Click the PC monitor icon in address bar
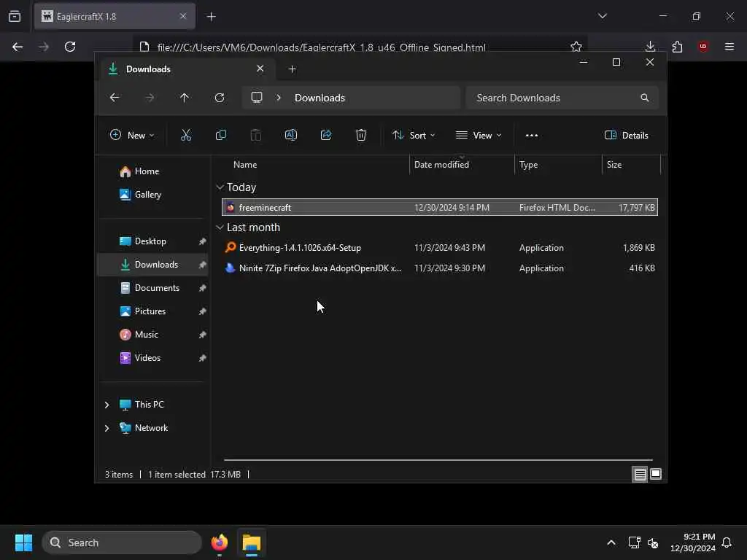This screenshot has width=747, height=560. pyautogui.click(x=257, y=98)
